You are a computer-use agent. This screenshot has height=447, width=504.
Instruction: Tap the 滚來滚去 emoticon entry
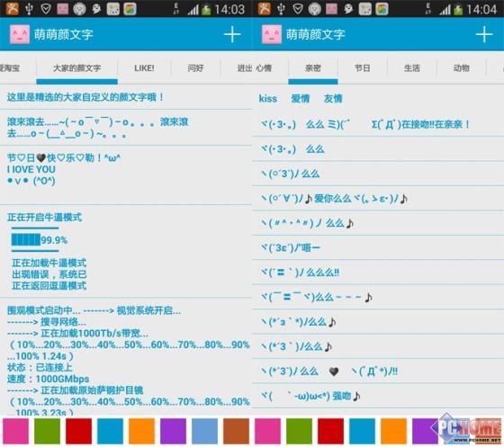pyautogui.click(x=126, y=128)
